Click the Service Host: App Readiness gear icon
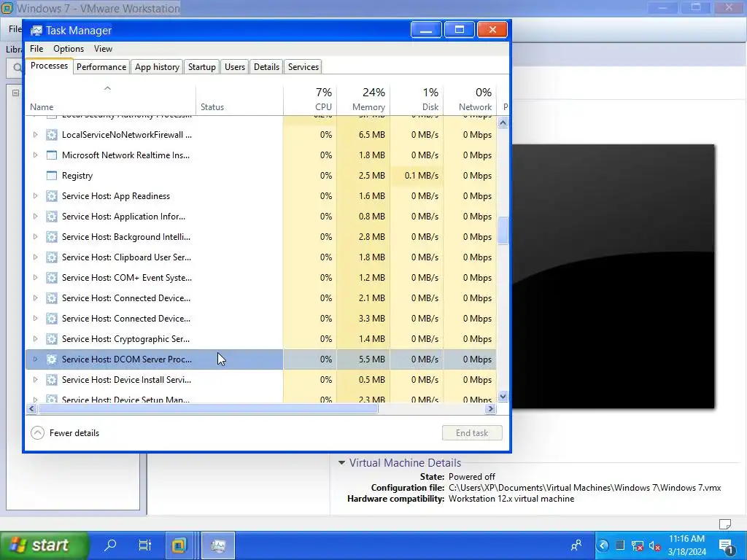The height and width of the screenshot is (560, 747). pos(52,196)
